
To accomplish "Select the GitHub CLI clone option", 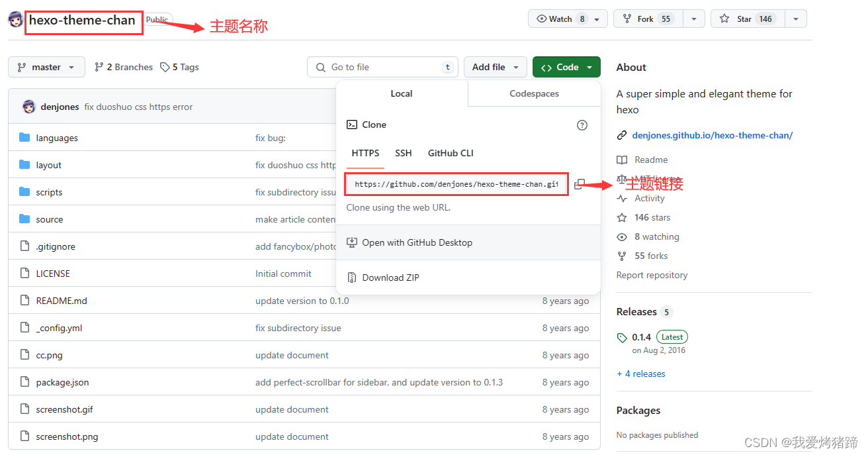I will 451,153.
